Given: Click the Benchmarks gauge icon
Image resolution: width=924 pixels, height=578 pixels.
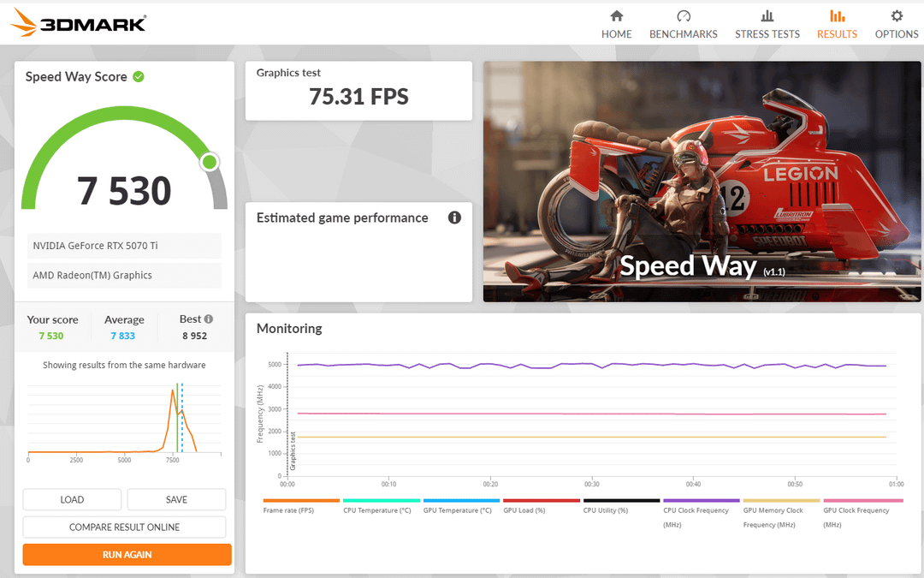Looking at the screenshot, I should pos(684,16).
